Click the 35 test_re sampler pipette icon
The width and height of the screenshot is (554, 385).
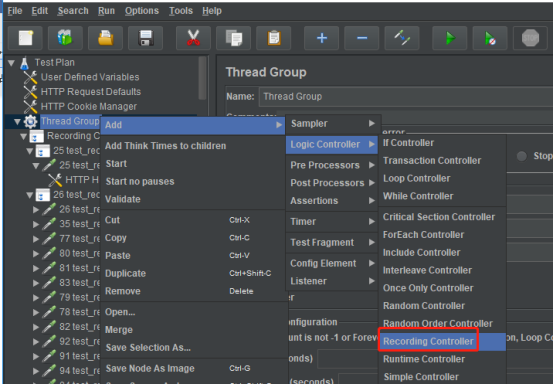click(x=49, y=224)
